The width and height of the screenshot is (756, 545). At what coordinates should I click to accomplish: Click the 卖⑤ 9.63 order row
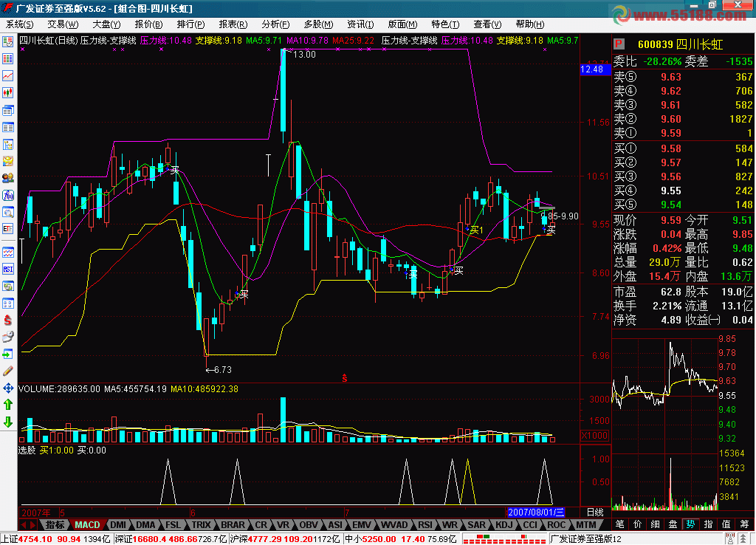pyautogui.click(x=683, y=77)
